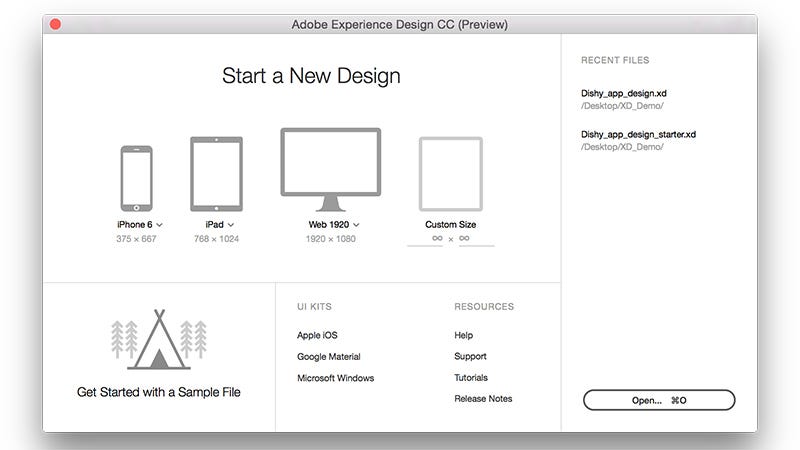This screenshot has width=800, height=450.
Task: Open the Google Material UI kit
Action: tap(329, 357)
